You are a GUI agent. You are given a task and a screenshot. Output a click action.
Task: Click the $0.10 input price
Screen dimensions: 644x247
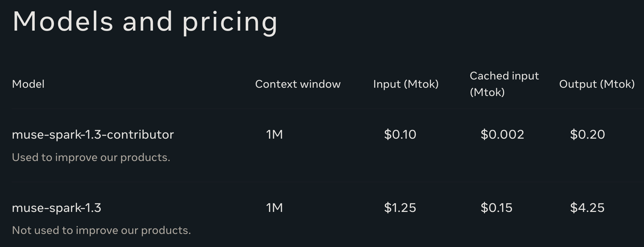click(400, 135)
